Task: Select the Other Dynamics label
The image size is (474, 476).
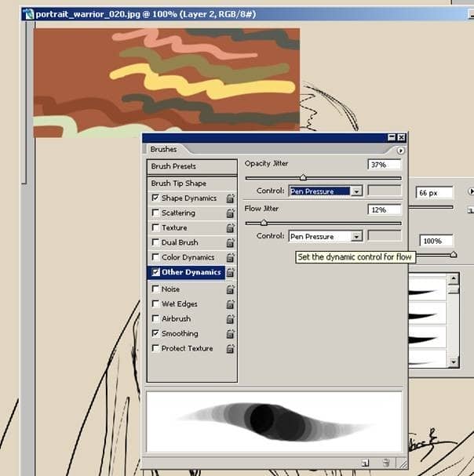Action: tap(191, 272)
